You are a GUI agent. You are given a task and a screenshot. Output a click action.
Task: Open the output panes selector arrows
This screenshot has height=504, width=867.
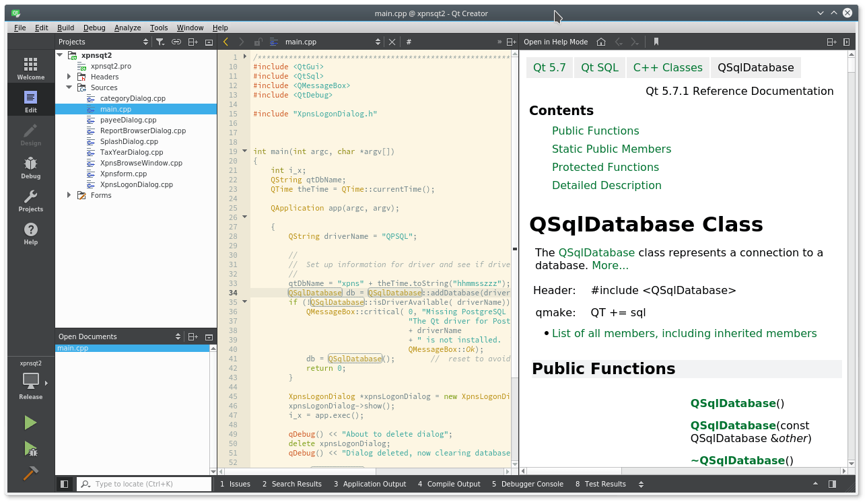pos(639,484)
